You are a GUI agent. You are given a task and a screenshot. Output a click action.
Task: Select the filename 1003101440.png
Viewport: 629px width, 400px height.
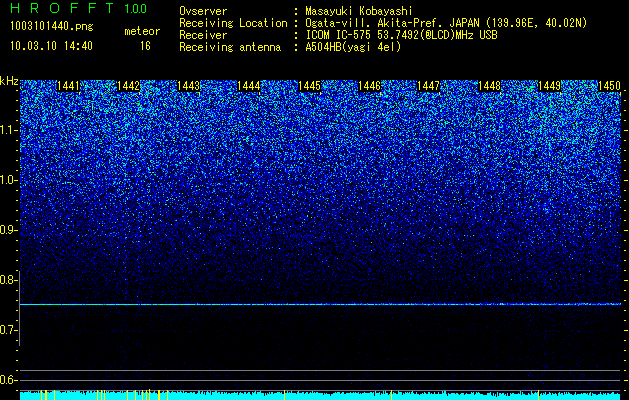pos(52,26)
